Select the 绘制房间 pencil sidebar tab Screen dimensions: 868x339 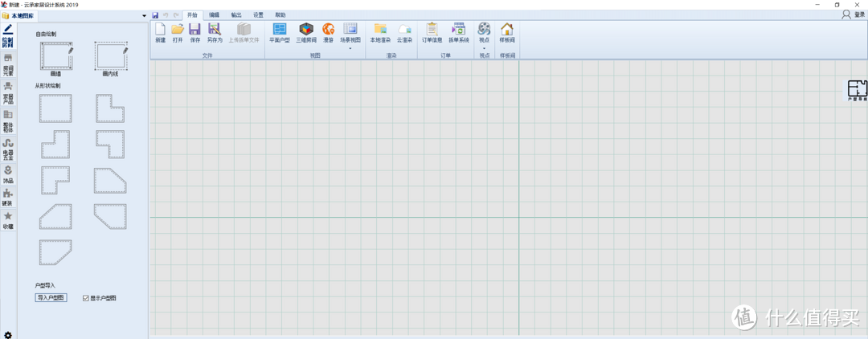coord(8,35)
